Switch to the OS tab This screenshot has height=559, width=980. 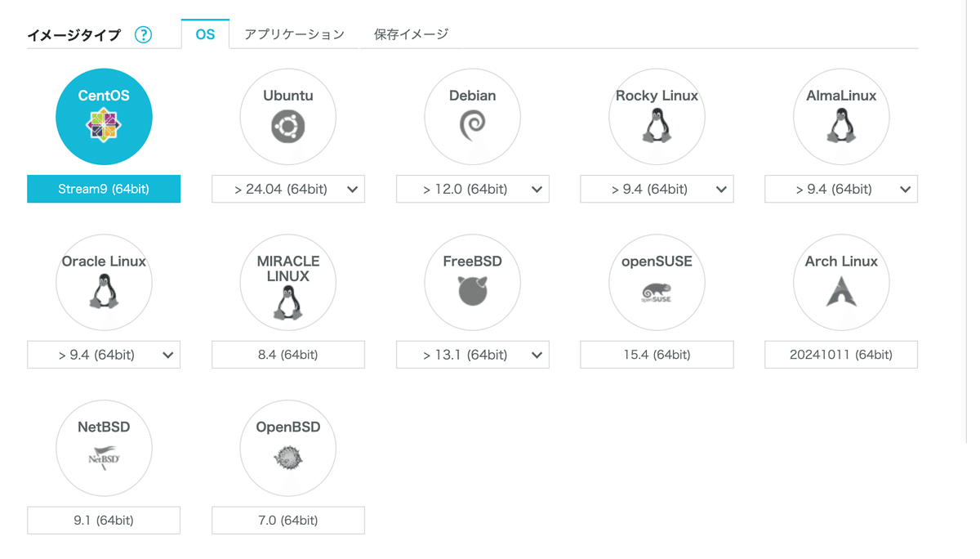pyautogui.click(x=205, y=34)
